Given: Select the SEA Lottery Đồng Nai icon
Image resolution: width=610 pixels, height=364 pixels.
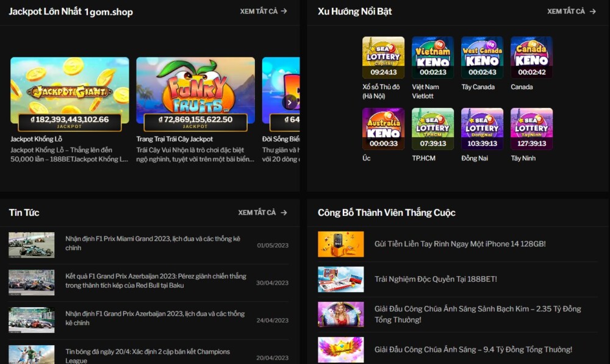Looking at the screenshot, I should click(482, 129).
